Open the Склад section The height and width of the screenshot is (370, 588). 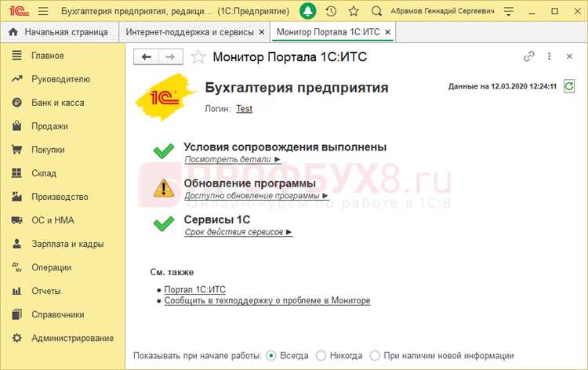[x=44, y=173]
